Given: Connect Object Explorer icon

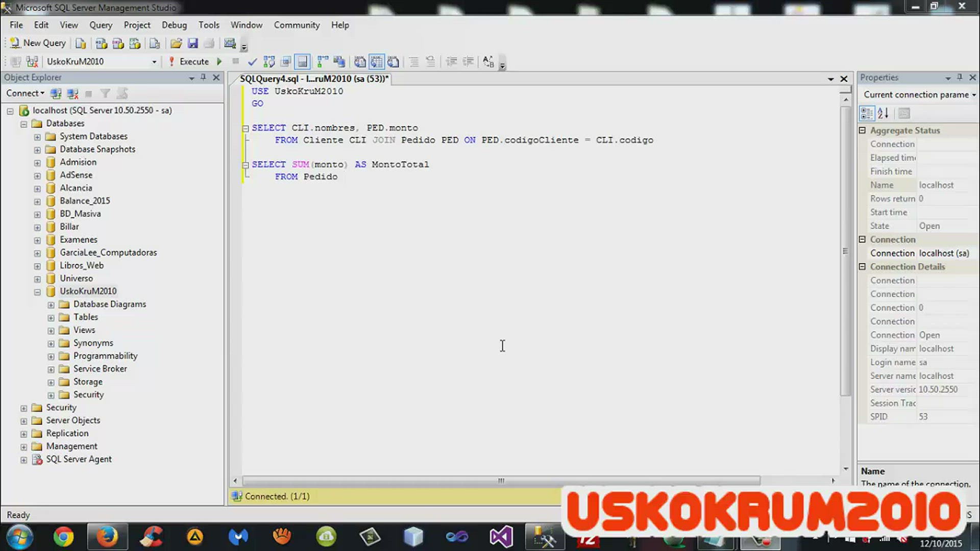Looking at the screenshot, I should [x=56, y=93].
